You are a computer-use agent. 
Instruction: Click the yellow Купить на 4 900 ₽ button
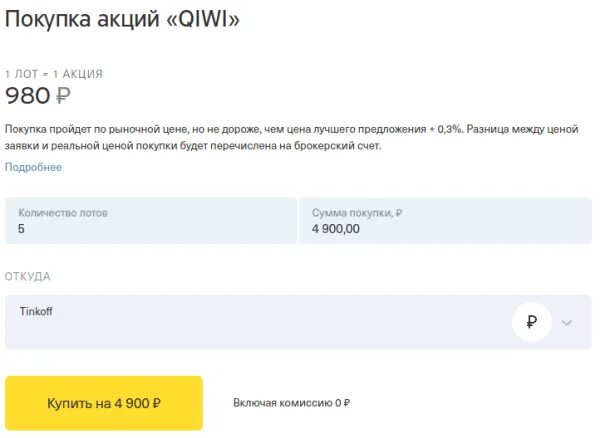tap(104, 403)
